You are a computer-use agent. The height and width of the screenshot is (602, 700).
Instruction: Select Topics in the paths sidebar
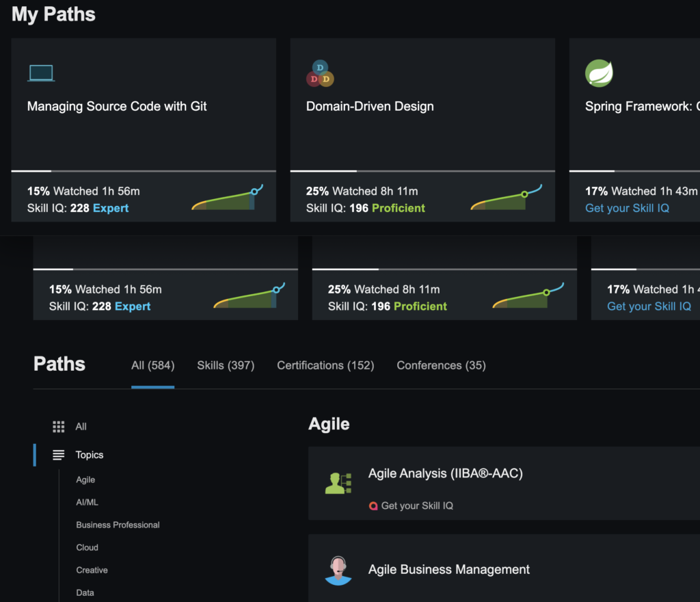[90, 455]
